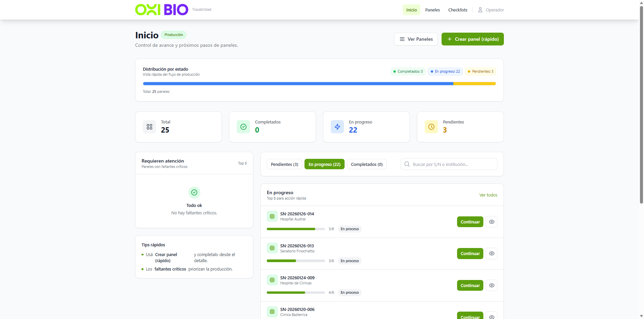Click the chip icon for SN-20260126-014
The height and width of the screenshot is (319, 644).
tap(272, 216)
